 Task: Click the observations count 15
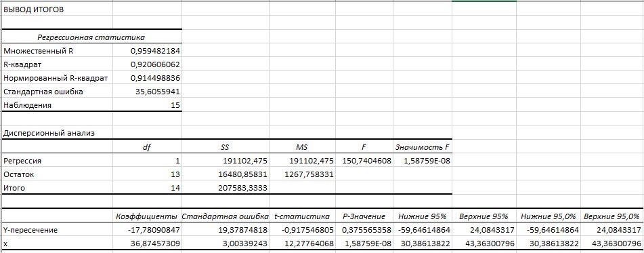click(175, 105)
